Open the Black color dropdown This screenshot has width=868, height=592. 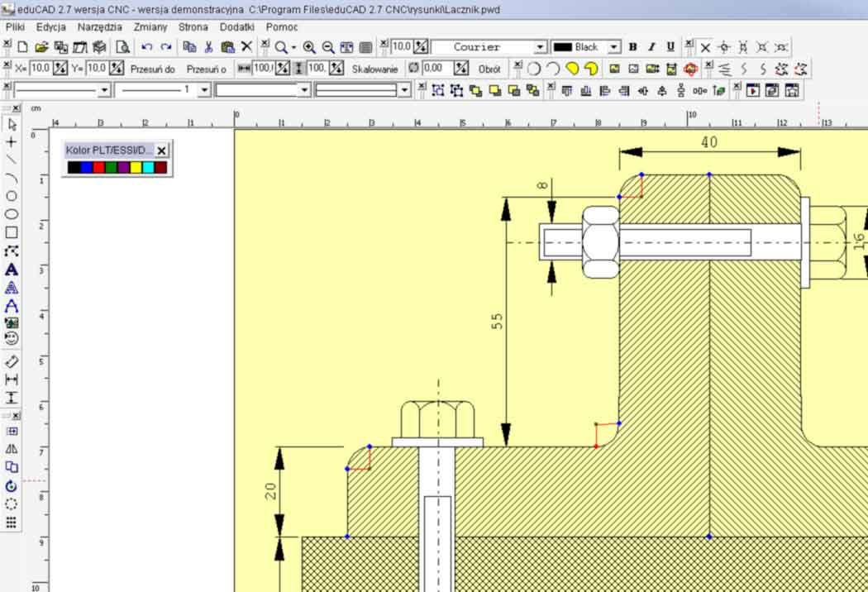[613, 47]
